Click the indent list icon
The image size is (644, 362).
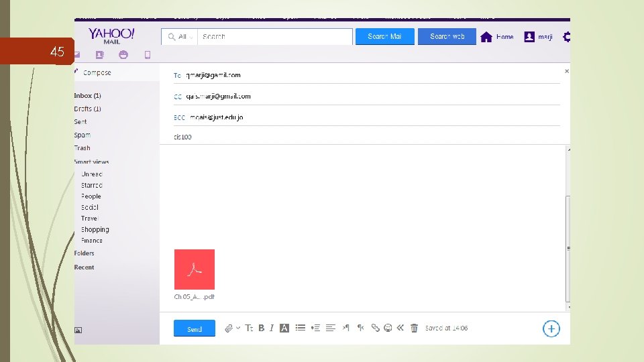(x=315, y=328)
